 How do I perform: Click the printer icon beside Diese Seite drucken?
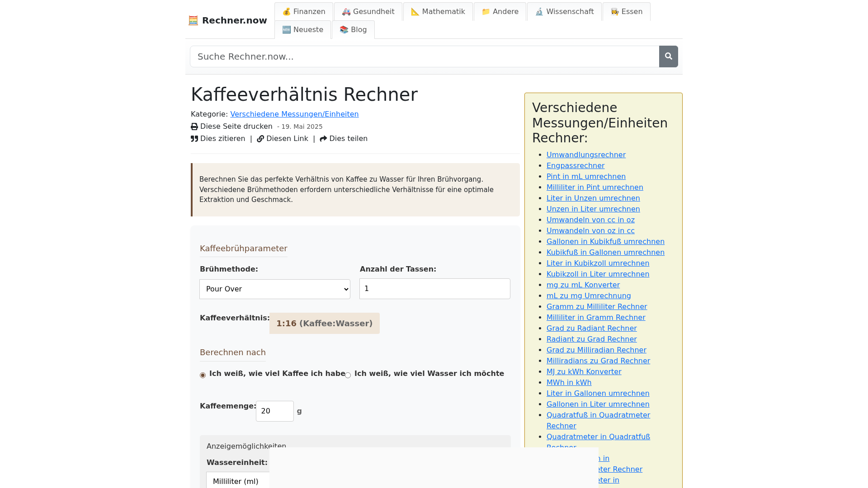(x=194, y=127)
